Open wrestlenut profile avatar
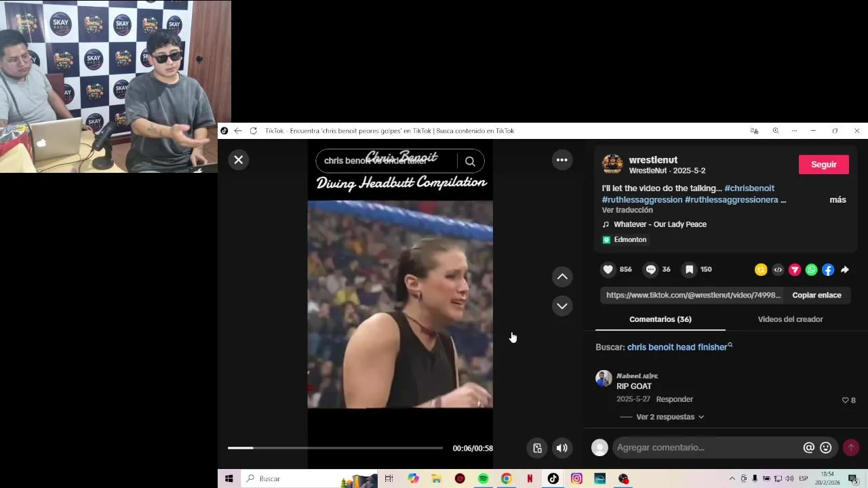 612,164
